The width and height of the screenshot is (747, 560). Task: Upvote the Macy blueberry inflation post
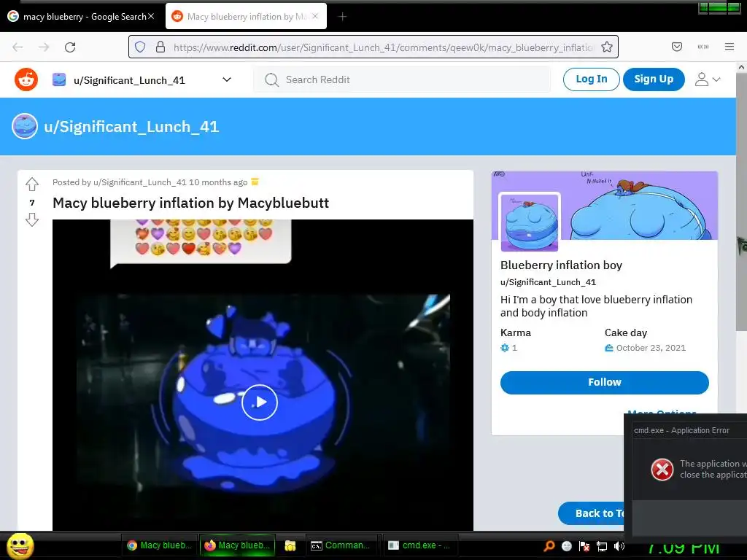point(32,184)
